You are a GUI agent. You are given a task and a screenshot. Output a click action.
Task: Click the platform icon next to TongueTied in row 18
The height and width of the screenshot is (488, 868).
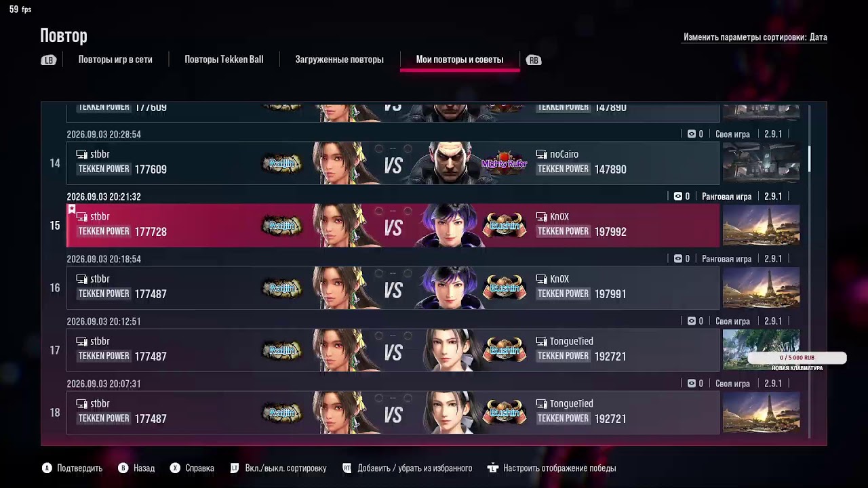tap(541, 404)
